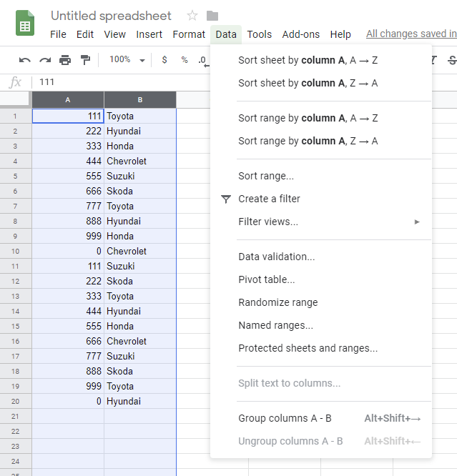This screenshot has width=457, height=476.
Task: Expand the Filter views submenu arrow
Action: point(417,222)
